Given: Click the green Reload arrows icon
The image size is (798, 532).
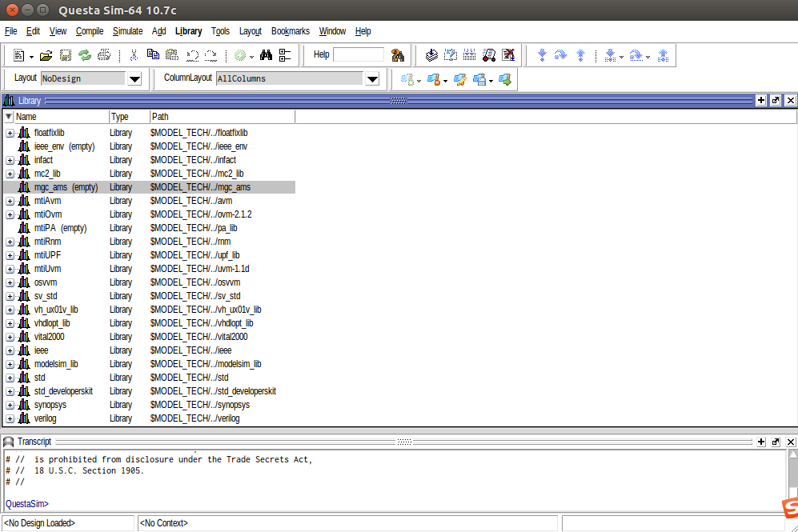Looking at the screenshot, I should coord(85,55).
